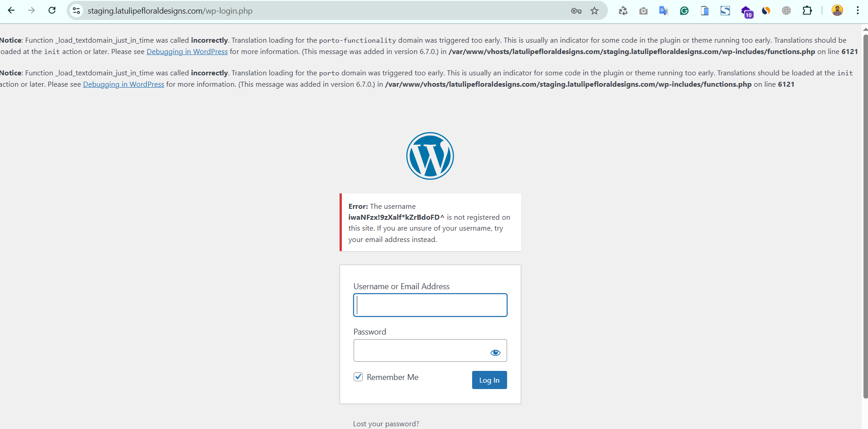Click the Remember Me label text
Viewport: 868px width, 429px height.
pyautogui.click(x=393, y=377)
